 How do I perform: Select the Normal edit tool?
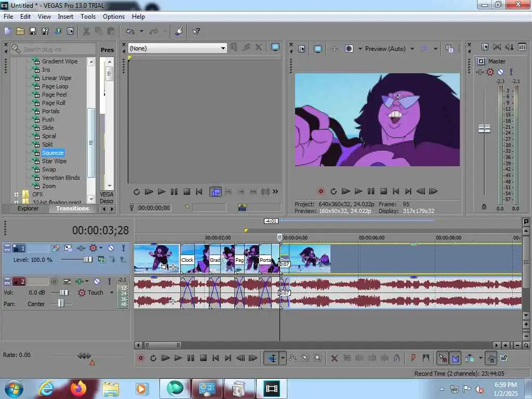click(272, 358)
